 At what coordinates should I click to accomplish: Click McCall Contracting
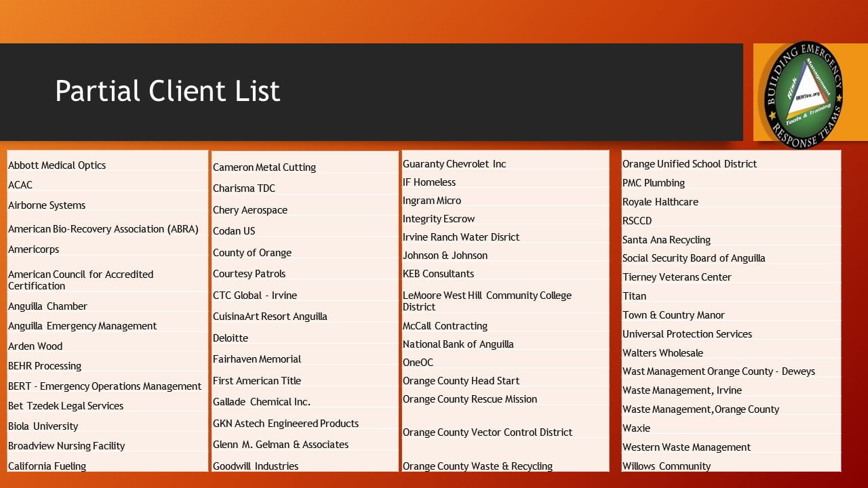click(x=446, y=326)
